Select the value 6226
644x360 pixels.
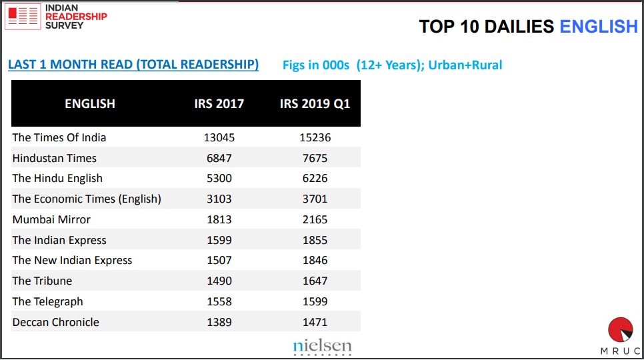tap(315, 178)
